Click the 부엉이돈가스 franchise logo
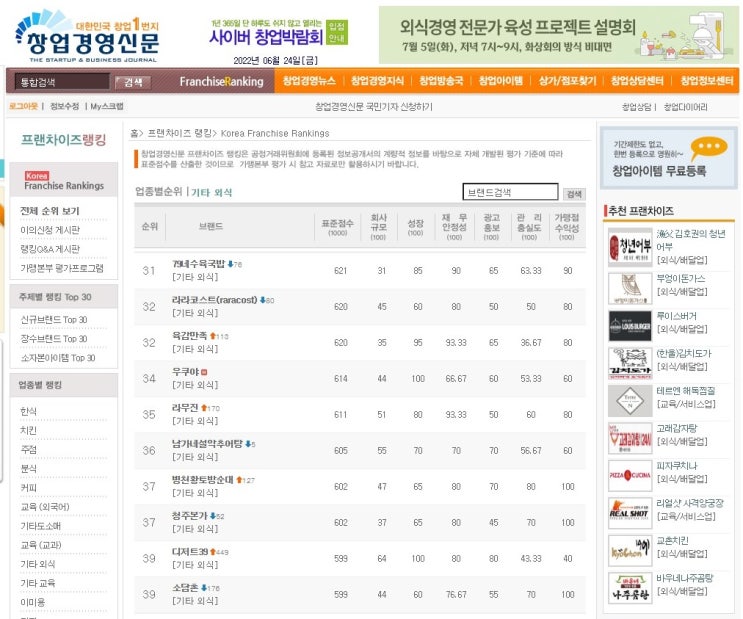This screenshot has height=619, width=743. pos(630,288)
